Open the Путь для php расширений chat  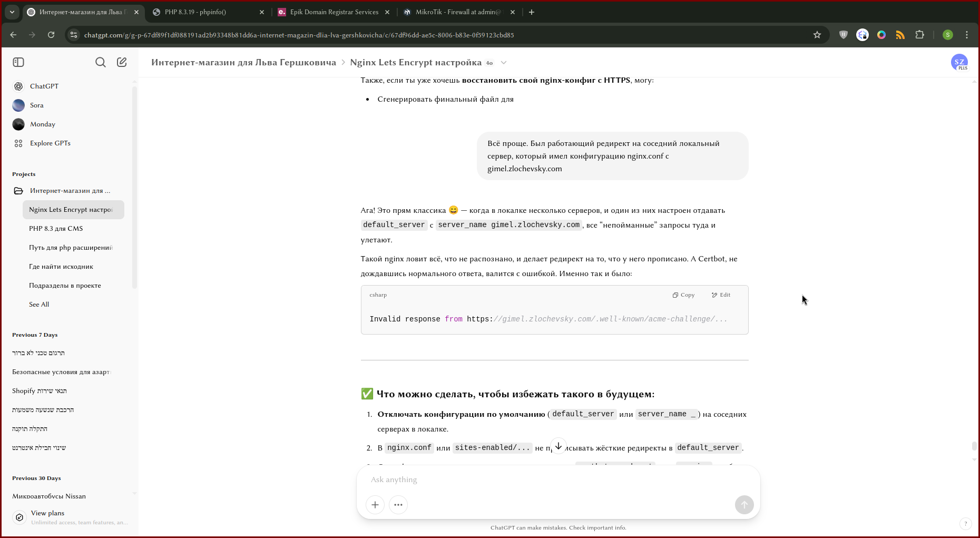click(x=73, y=248)
